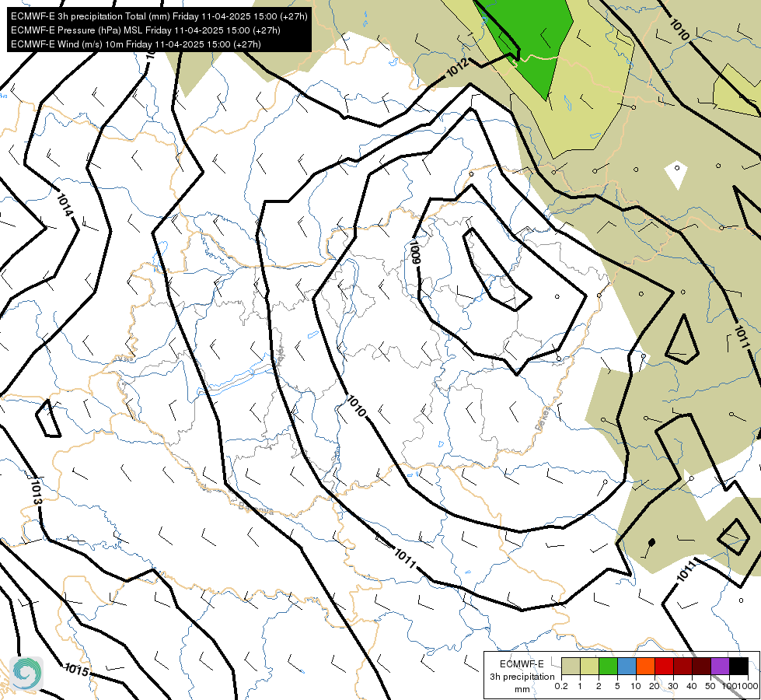Image resolution: width=761 pixels, height=700 pixels.
Task: Click the 1013 isobar label
Action: [36, 492]
